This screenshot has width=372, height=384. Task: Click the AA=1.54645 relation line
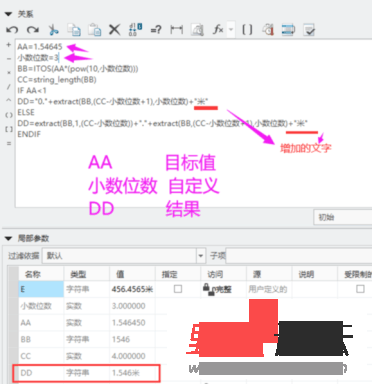pos(40,47)
